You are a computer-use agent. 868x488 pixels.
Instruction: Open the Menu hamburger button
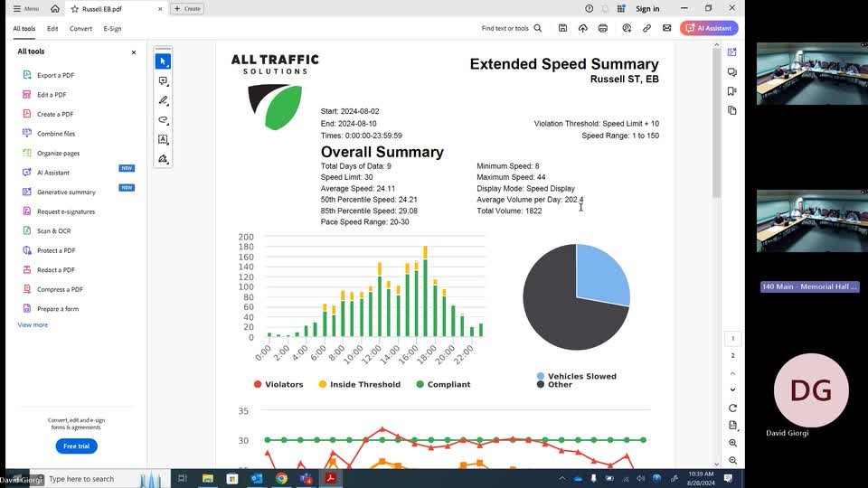(25, 9)
